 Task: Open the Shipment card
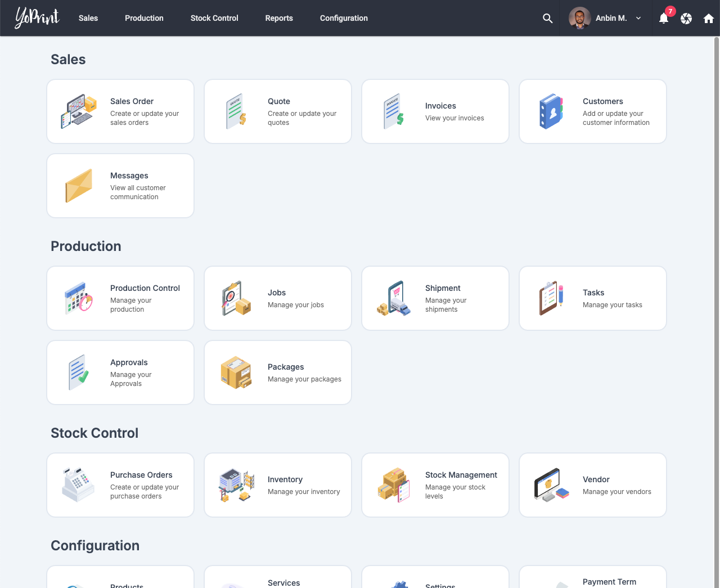click(435, 298)
